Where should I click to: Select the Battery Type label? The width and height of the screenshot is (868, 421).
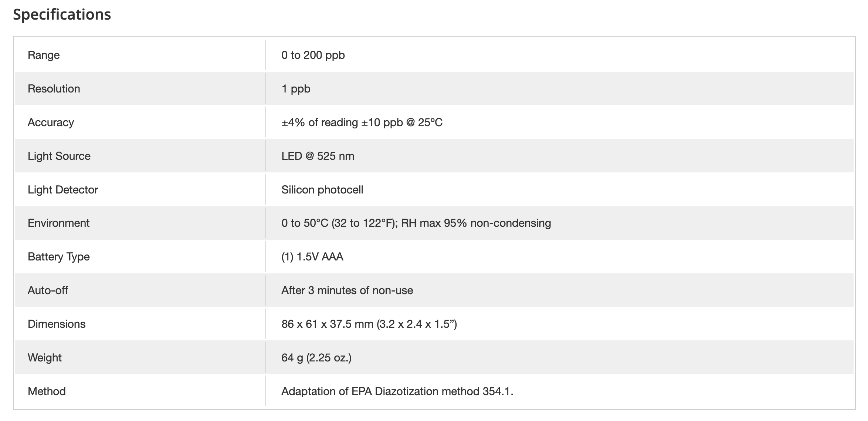[59, 257]
